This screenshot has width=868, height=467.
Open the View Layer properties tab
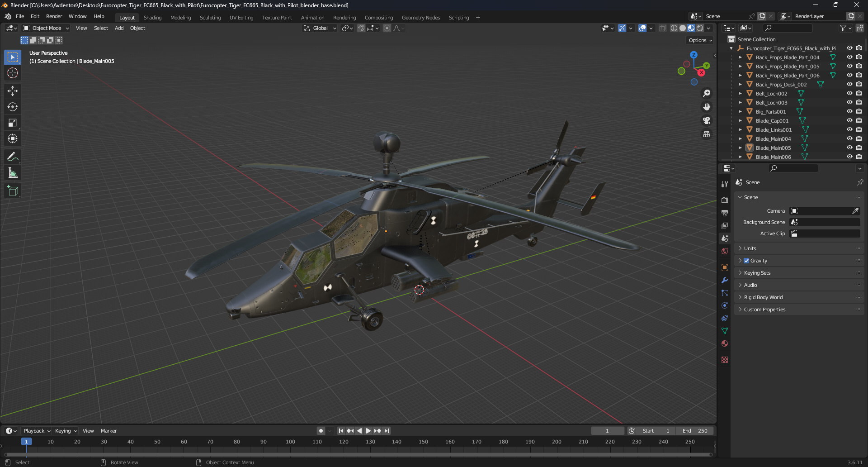pos(725,225)
